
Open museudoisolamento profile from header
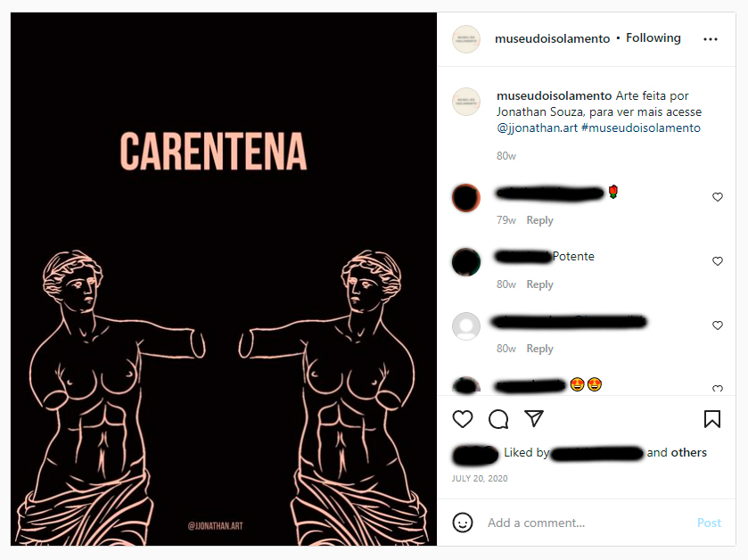(552, 38)
